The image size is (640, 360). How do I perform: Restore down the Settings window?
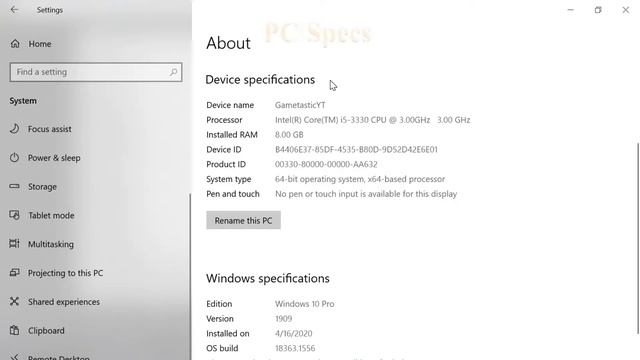598,10
